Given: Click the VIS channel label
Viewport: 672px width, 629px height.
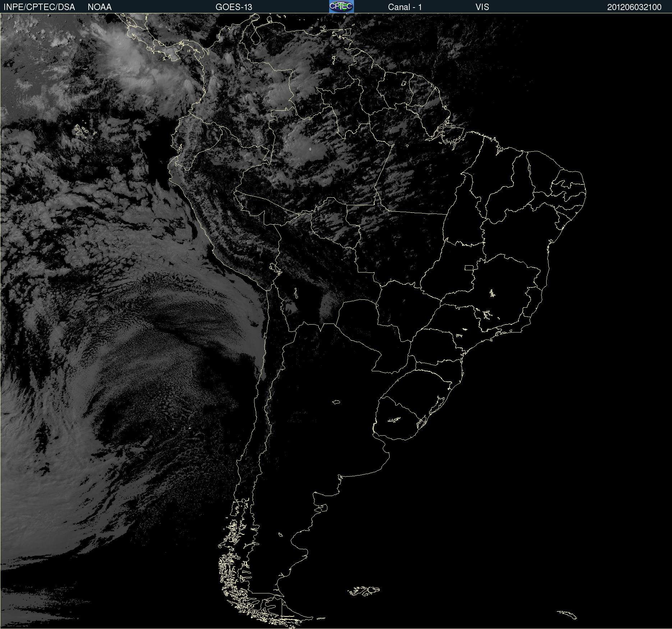Looking at the screenshot, I should (x=482, y=7).
